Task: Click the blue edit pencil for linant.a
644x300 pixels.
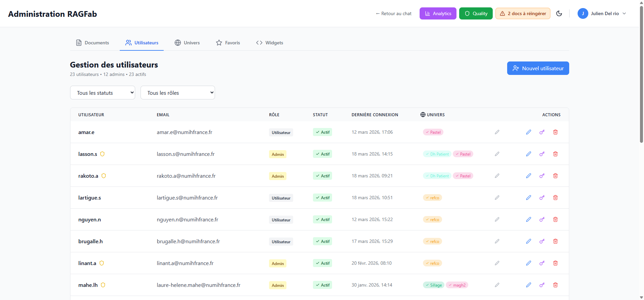Action: [x=529, y=263]
